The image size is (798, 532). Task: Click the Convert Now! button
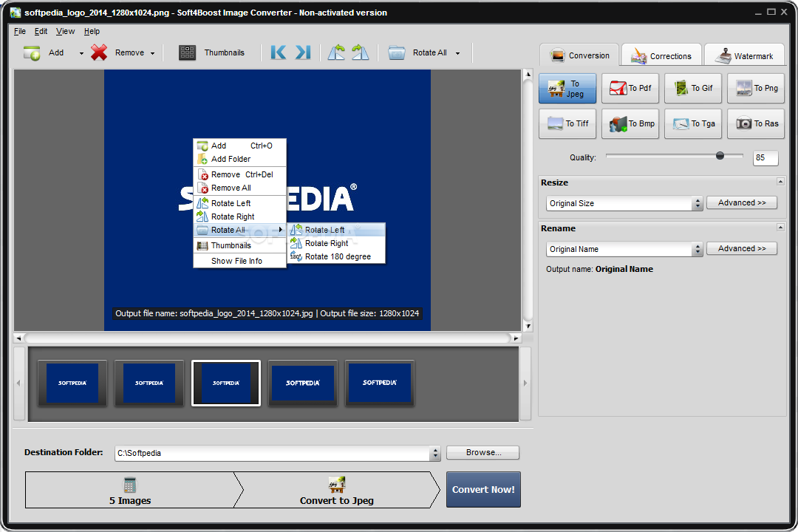[x=483, y=490]
